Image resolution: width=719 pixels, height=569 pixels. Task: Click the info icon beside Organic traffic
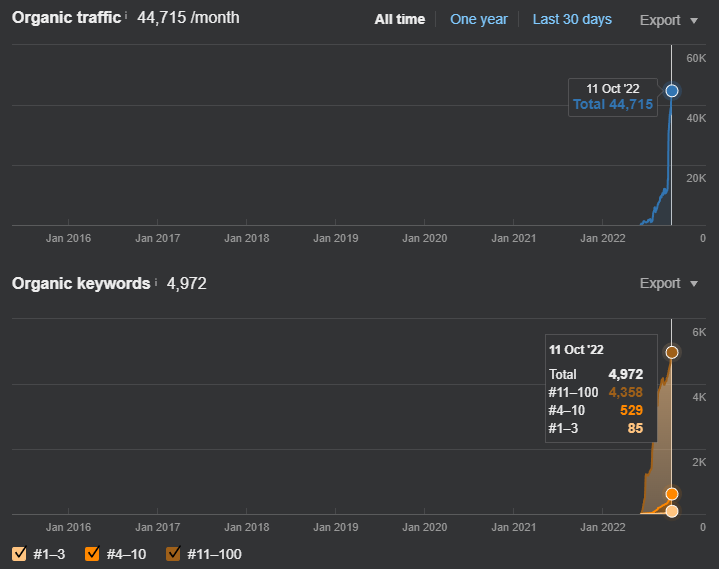click(126, 16)
